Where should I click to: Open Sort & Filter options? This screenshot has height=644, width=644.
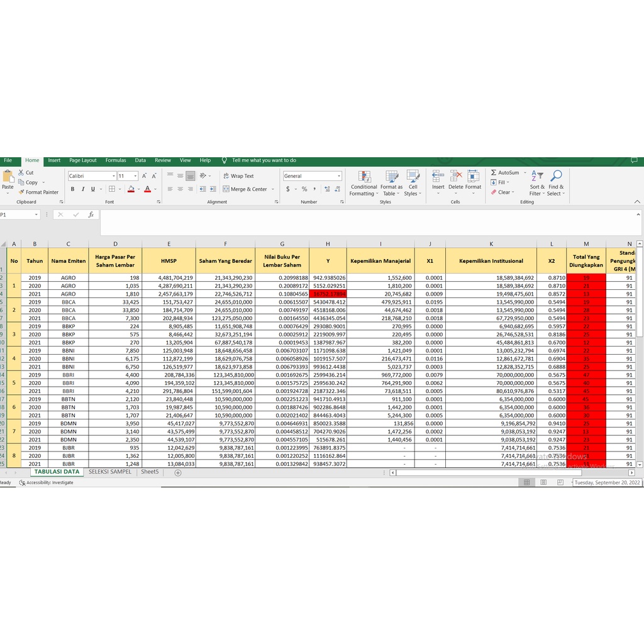[x=537, y=183]
